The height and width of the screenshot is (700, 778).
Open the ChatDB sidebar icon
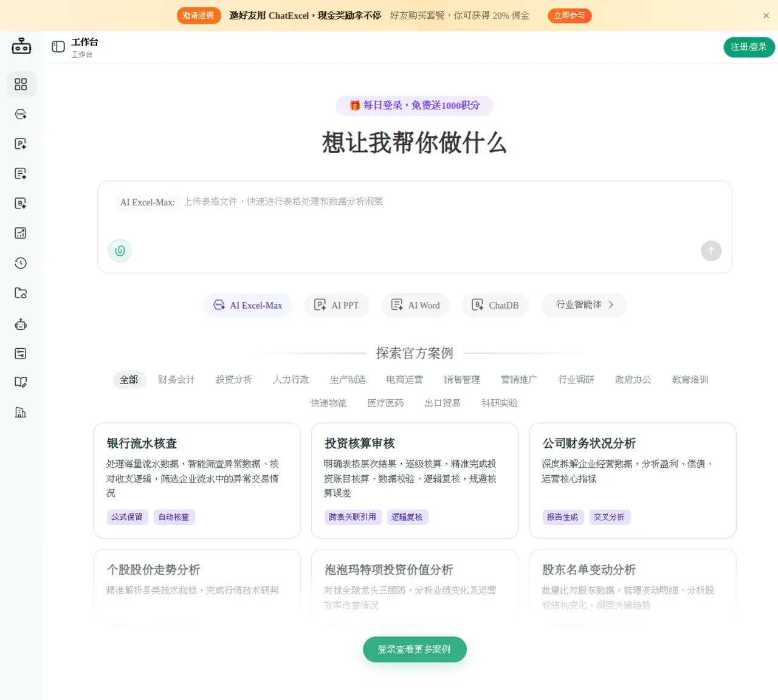point(21,203)
